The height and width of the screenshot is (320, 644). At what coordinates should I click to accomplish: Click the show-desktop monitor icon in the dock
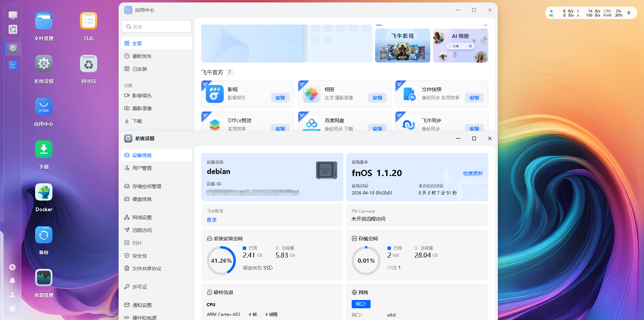tap(13, 15)
